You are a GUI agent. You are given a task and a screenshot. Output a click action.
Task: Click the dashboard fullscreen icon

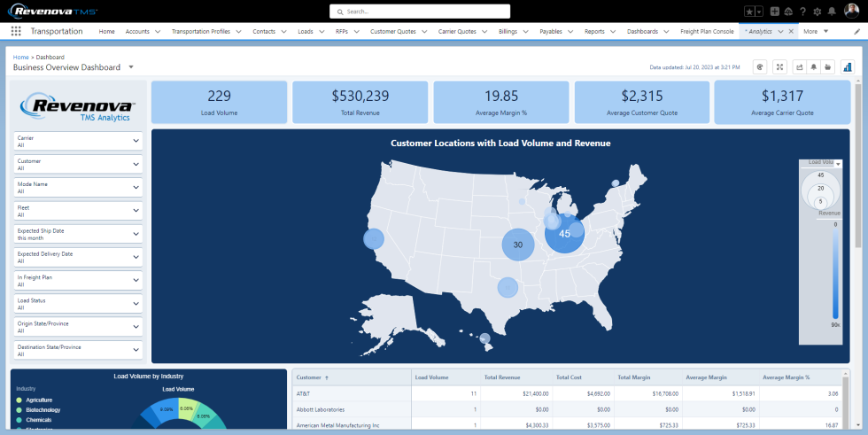coord(779,66)
